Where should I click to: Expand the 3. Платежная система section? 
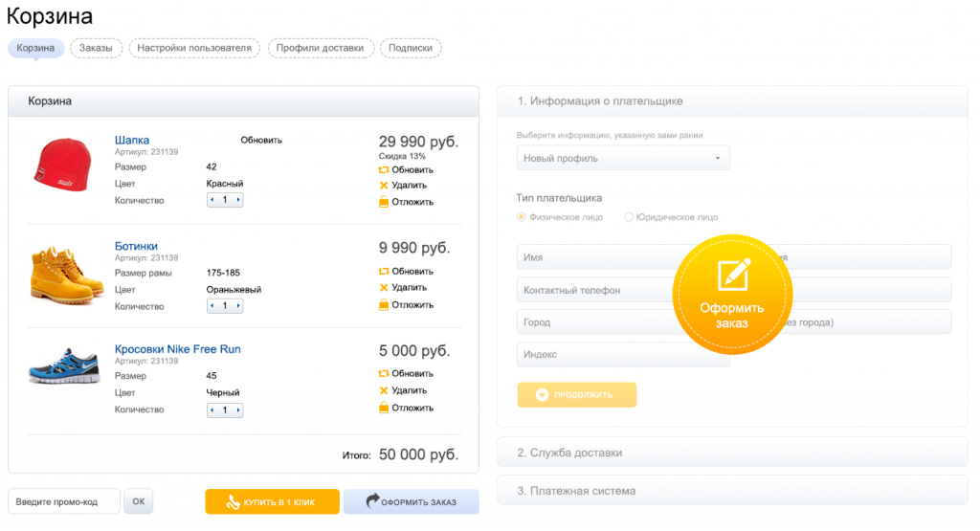pyautogui.click(x=732, y=491)
